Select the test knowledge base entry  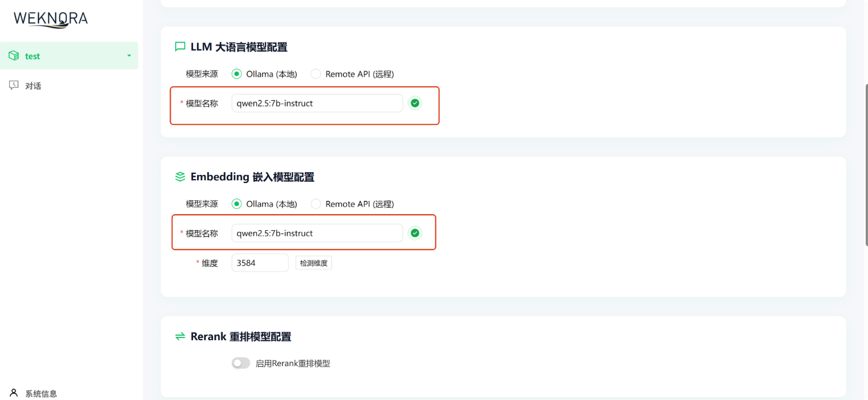tap(33, 56)
